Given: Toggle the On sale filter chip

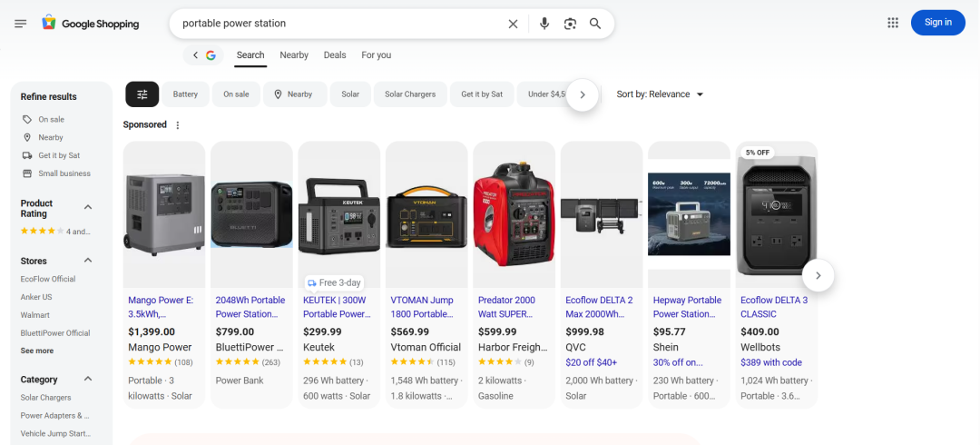Looking at the screenshot, I should (x=236, y=94).
